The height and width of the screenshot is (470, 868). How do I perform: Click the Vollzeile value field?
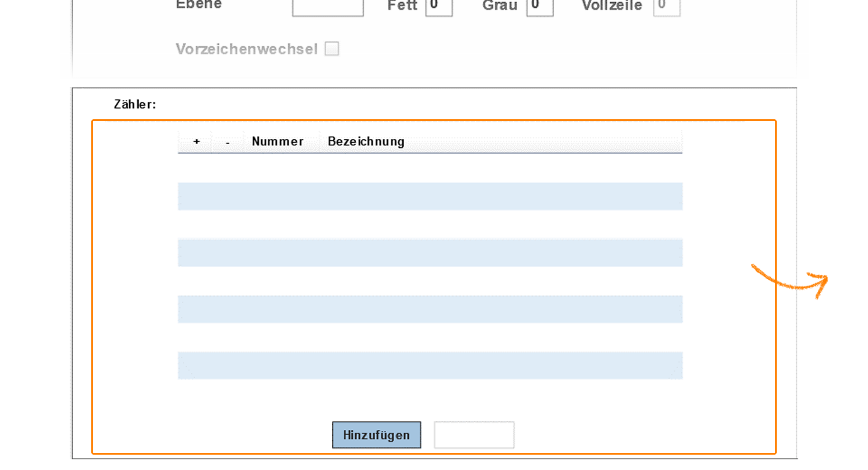[666, 7]
